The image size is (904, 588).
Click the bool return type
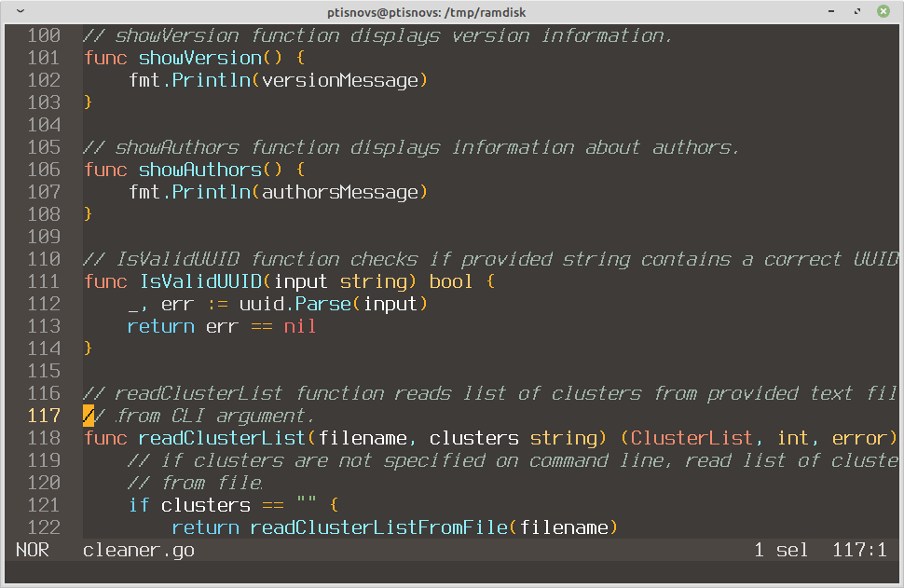pos(451,282)
